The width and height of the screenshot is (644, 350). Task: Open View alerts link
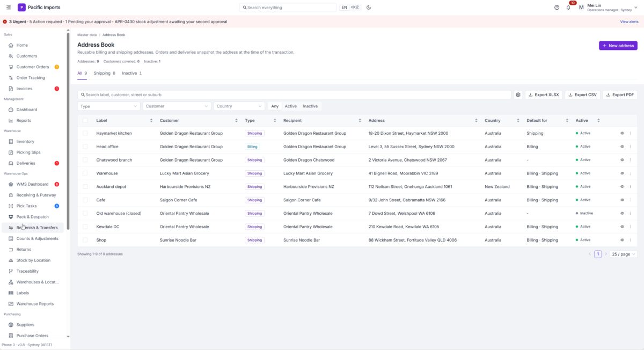click(x=630, y=21)
